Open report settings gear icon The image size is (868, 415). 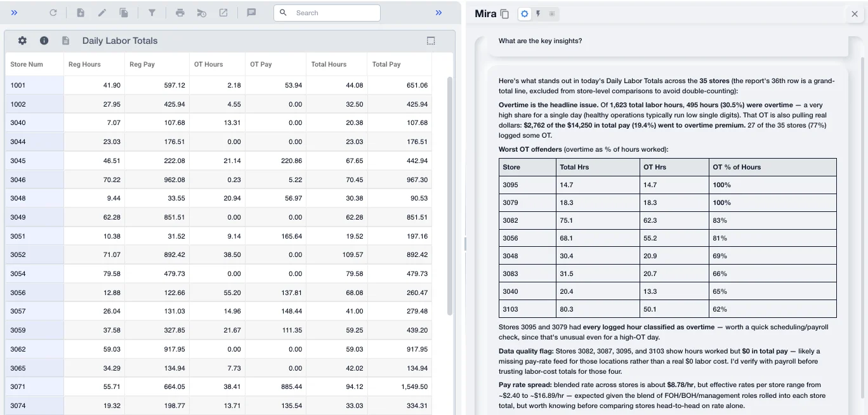pos(22,41)
